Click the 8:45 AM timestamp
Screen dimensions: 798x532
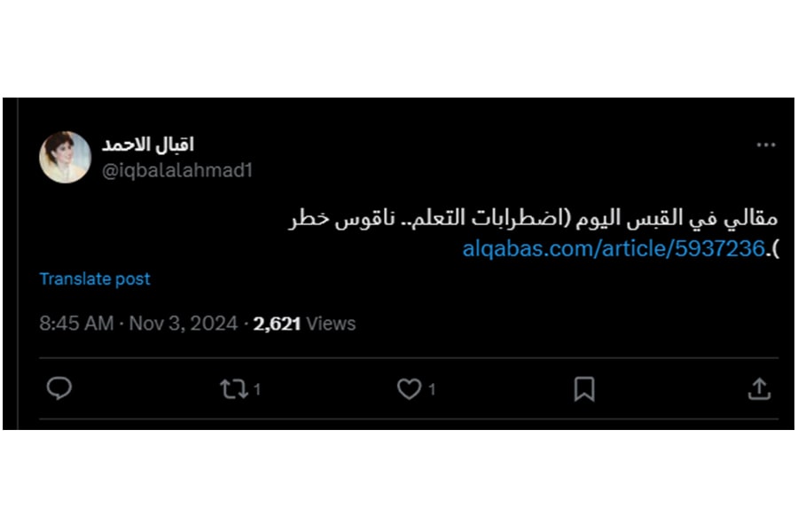76,324
